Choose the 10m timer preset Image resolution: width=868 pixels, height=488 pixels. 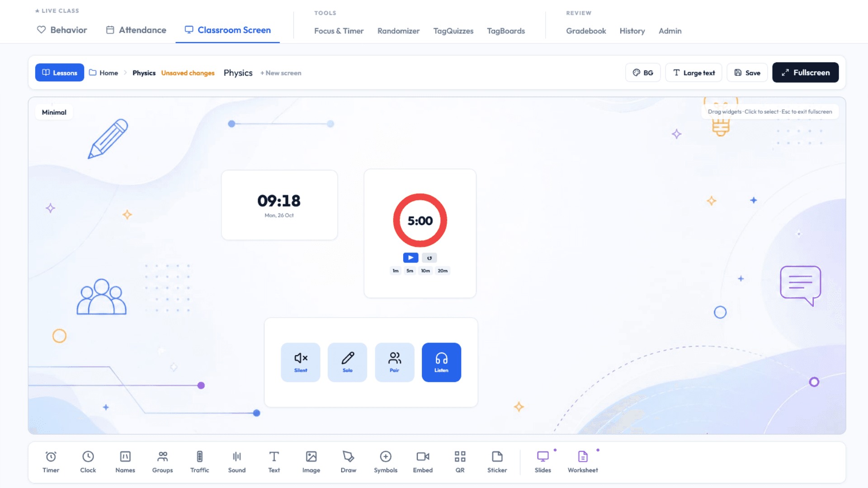425,271
